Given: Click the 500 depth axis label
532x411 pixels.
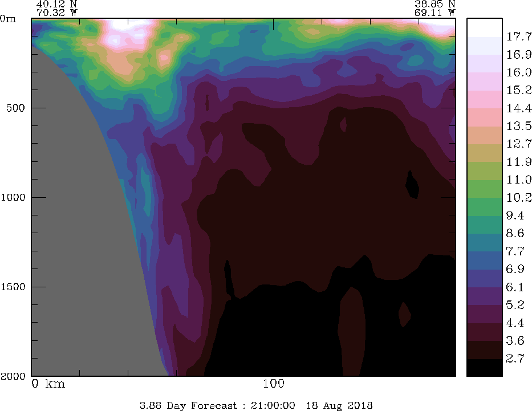Looking at the screenshot, I should (x=15, y=108).
